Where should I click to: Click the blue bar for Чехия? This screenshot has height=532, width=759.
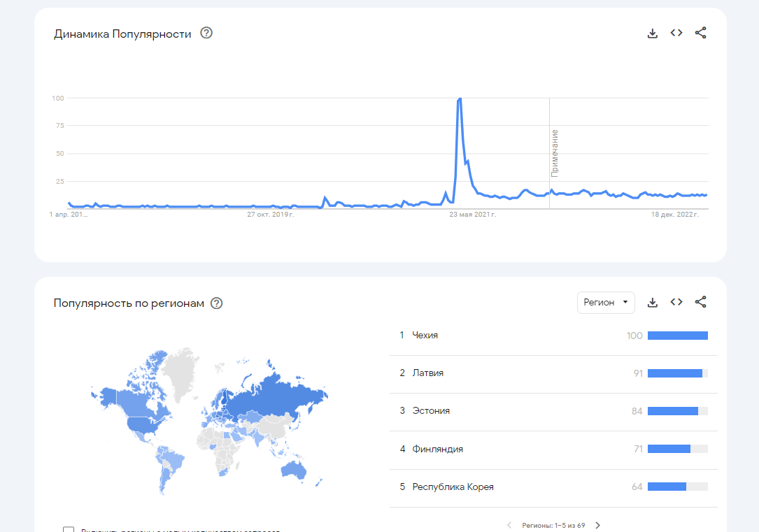pos(677,336)
